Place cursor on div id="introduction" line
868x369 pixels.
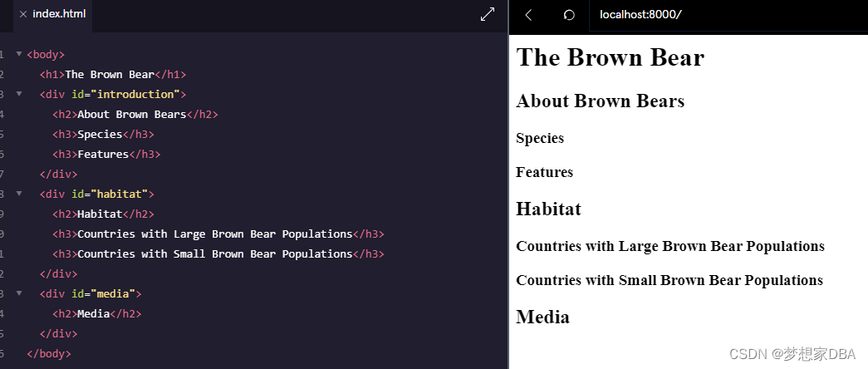[113, 94]
